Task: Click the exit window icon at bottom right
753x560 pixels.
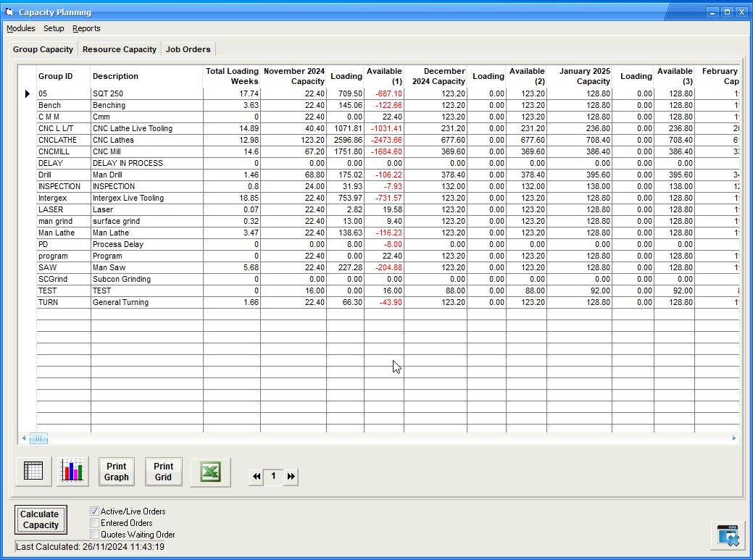Action: 727,536
